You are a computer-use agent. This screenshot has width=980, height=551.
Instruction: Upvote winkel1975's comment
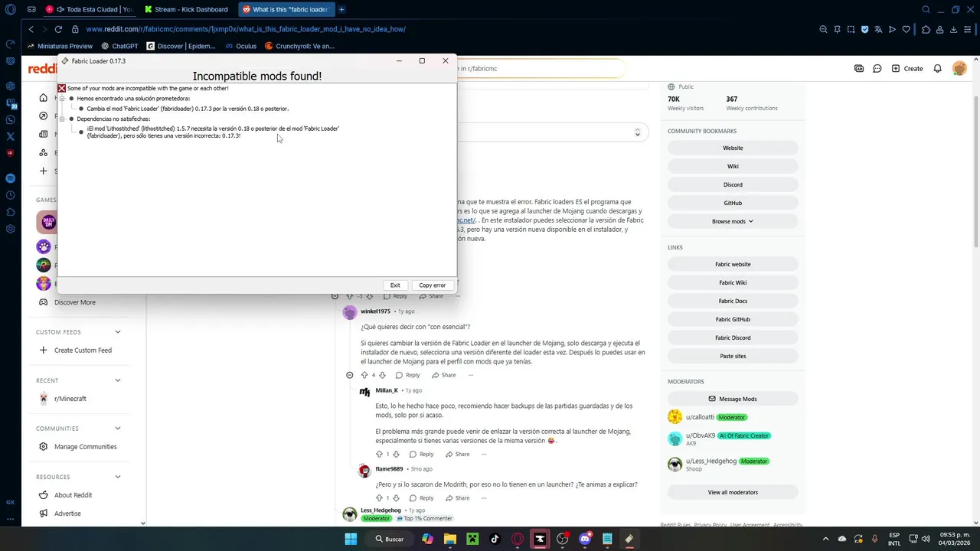pyautogui.click(x=364, y=375)
